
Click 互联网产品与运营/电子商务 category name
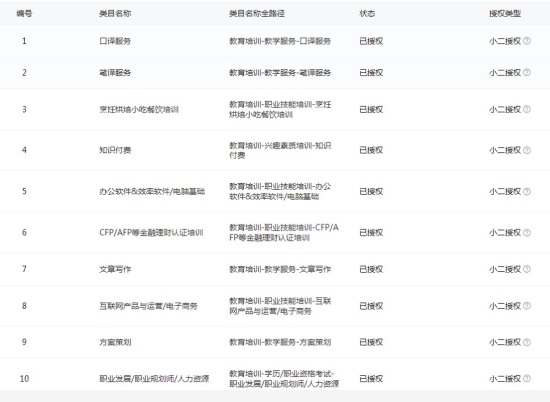tap(148, 306)
